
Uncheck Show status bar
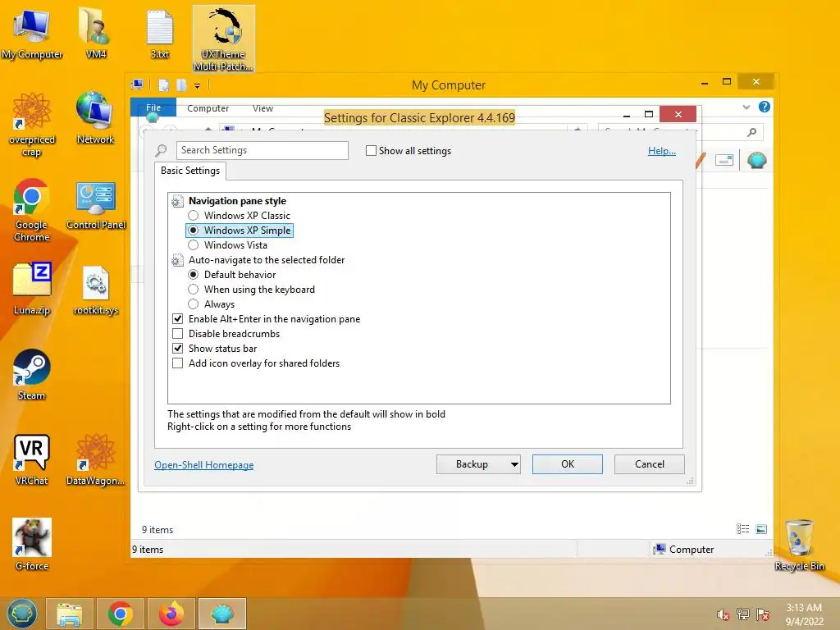coord(178,348)
